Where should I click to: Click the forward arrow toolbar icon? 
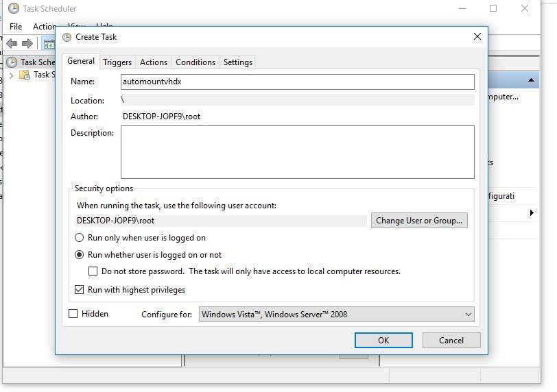27,44
